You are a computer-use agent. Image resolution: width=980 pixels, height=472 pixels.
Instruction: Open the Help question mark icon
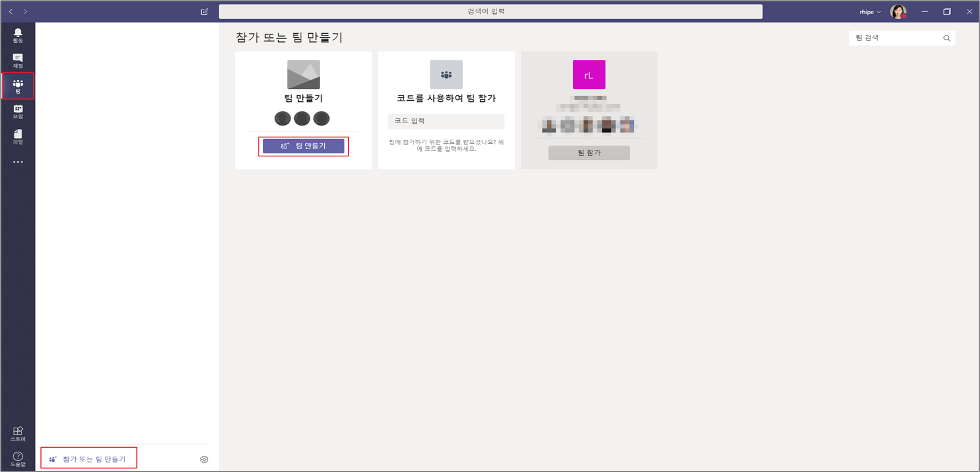18,459
